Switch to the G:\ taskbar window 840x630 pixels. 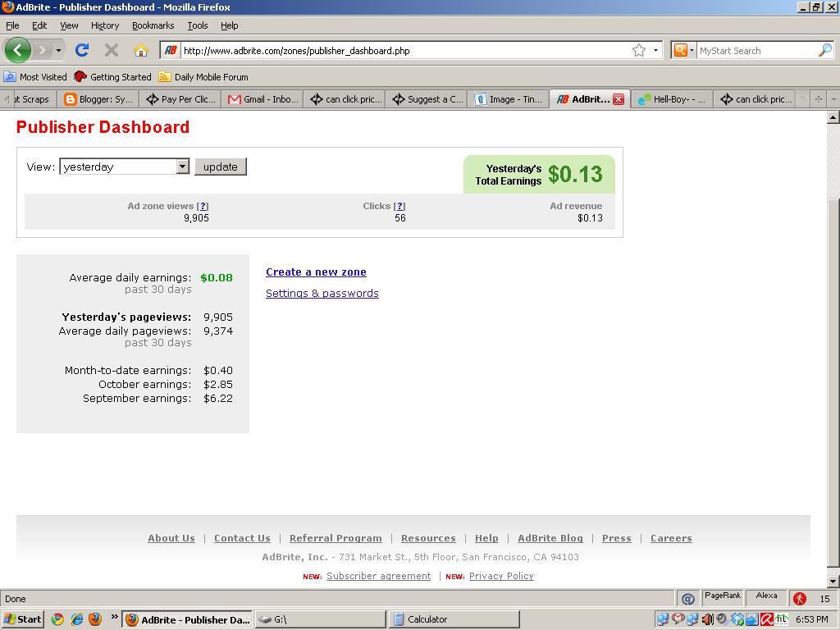(321, 619)
